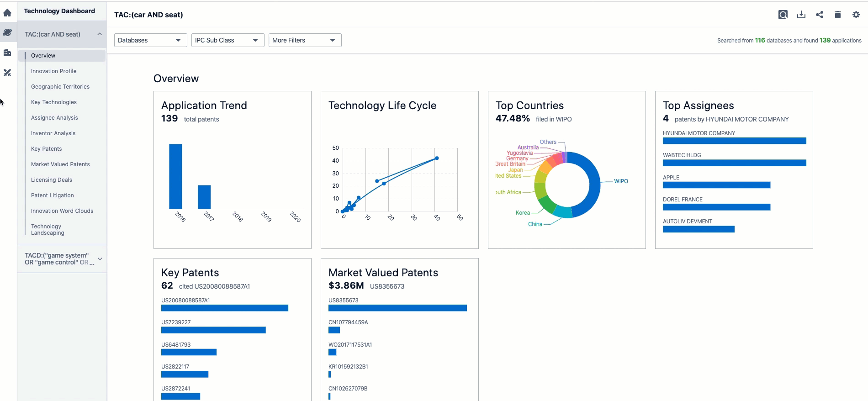This screenshot has width=868, height=401.
Task: Click the magnifier search icon at top right
Action: pos(783,15)
